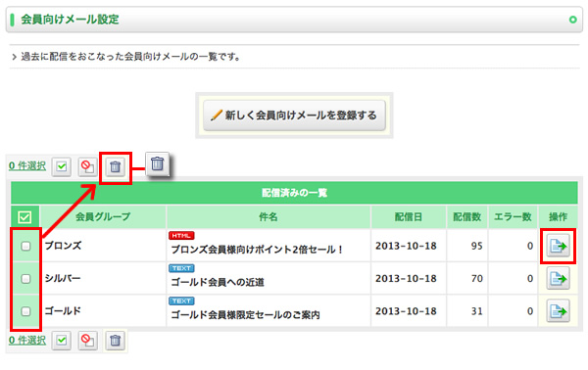The image size is (588, 370).
Task: Click the 会員グループ column header
Action: pyautogui.click(x=103, y=217)
